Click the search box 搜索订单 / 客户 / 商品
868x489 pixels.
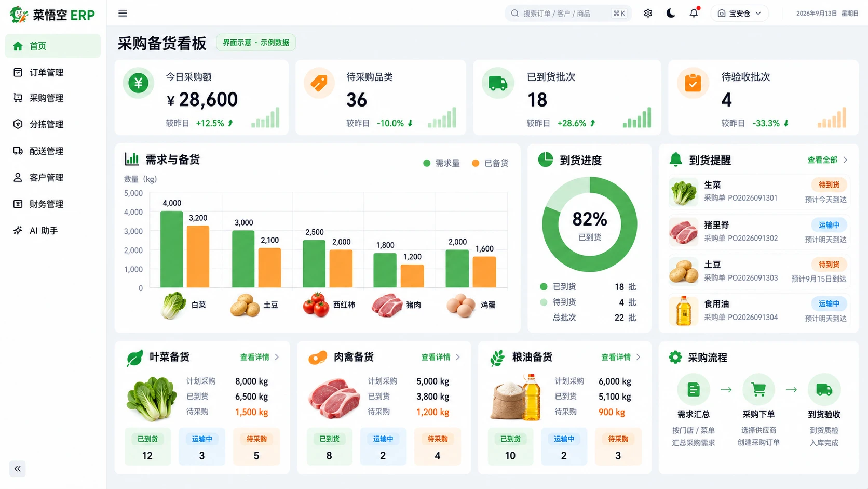[568, 14]
